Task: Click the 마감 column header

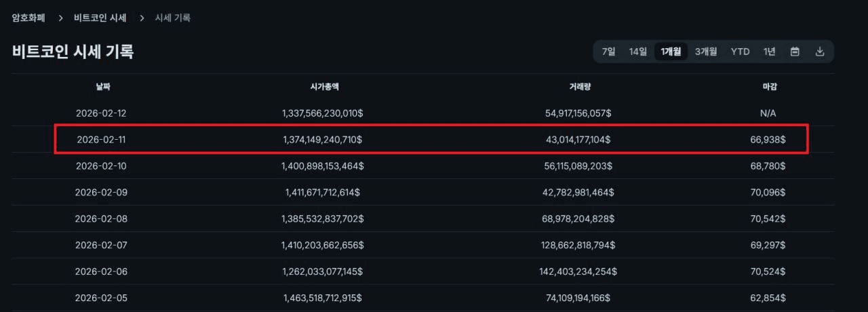Action: [769, 87]
